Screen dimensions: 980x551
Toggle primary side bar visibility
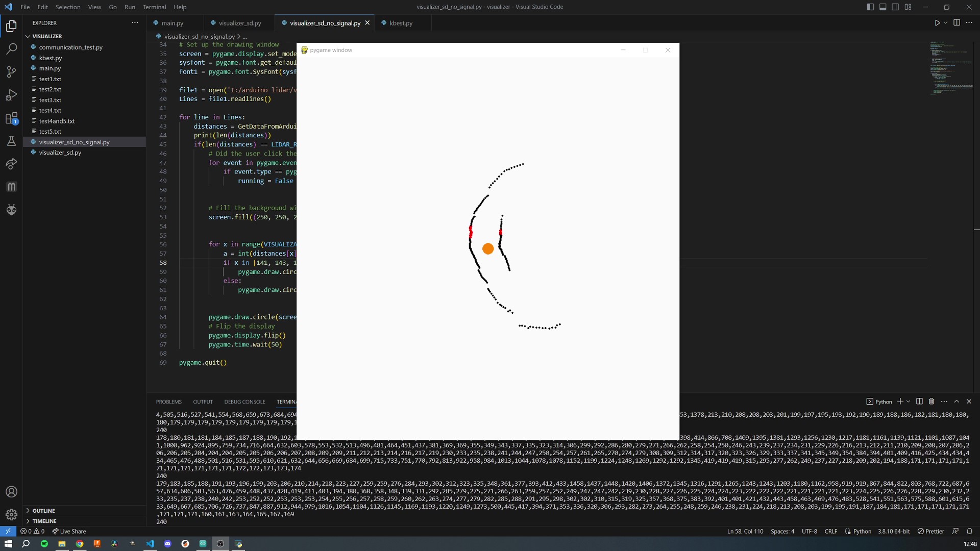pos(870,7)
